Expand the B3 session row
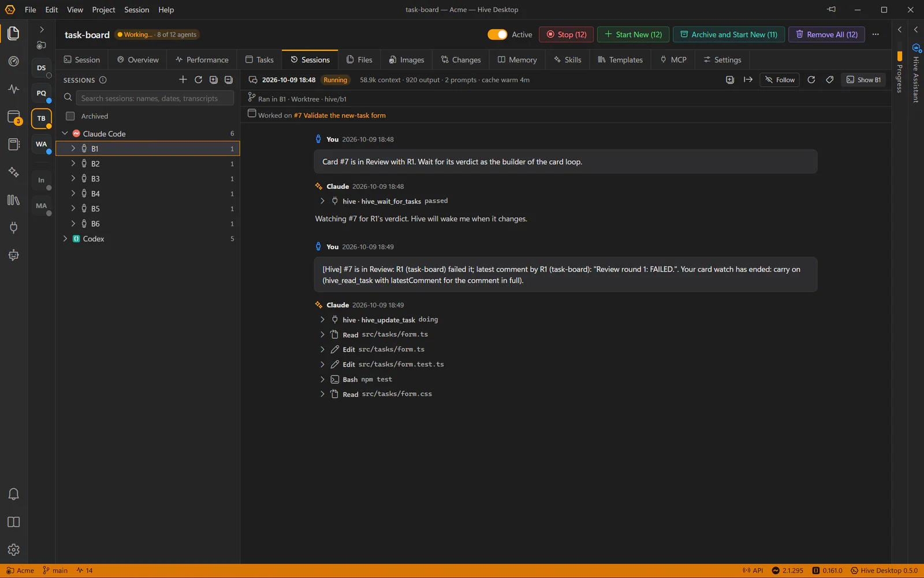 tap(73, 179)
